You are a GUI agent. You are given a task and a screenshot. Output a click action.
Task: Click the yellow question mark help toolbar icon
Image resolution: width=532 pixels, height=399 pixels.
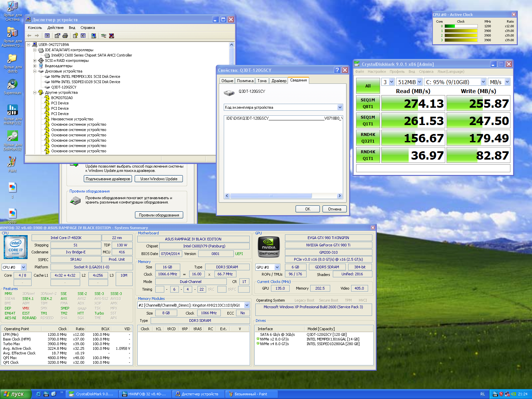(75, 36)
